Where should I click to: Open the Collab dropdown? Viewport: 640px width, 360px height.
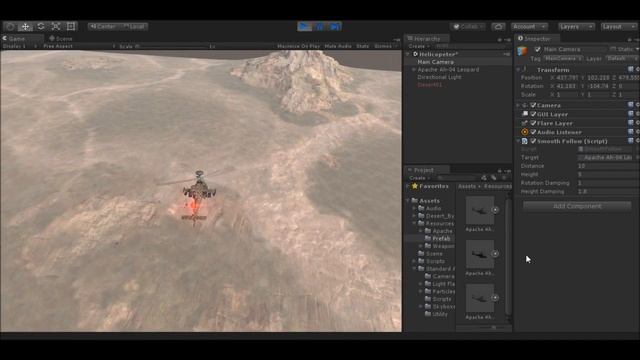point(468,27)
